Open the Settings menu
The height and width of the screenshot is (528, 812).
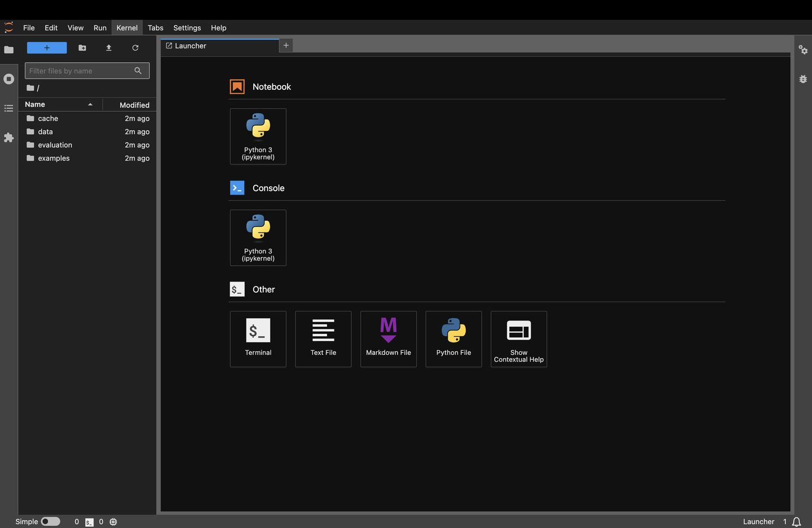click(x=187, y=28)
